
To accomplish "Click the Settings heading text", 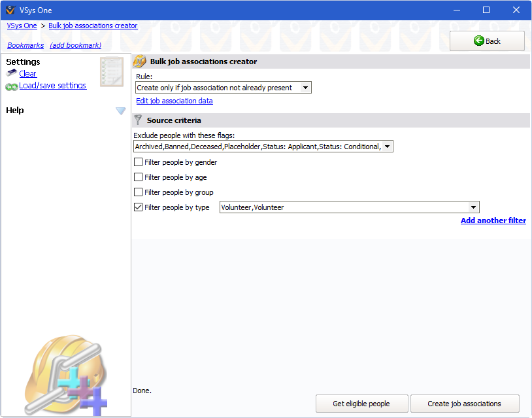I will 23,61.
